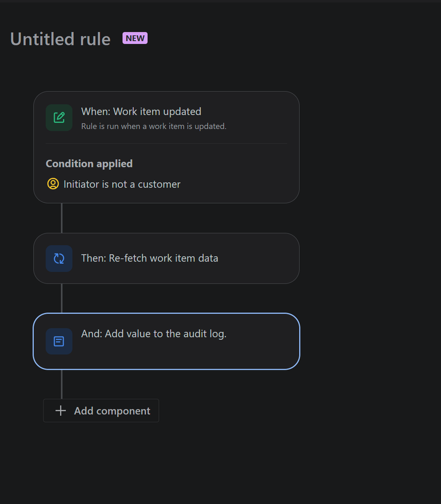
Task: Select the And: Add value to the audit log action
Action: pyautogui.click(x=167, y=342)
